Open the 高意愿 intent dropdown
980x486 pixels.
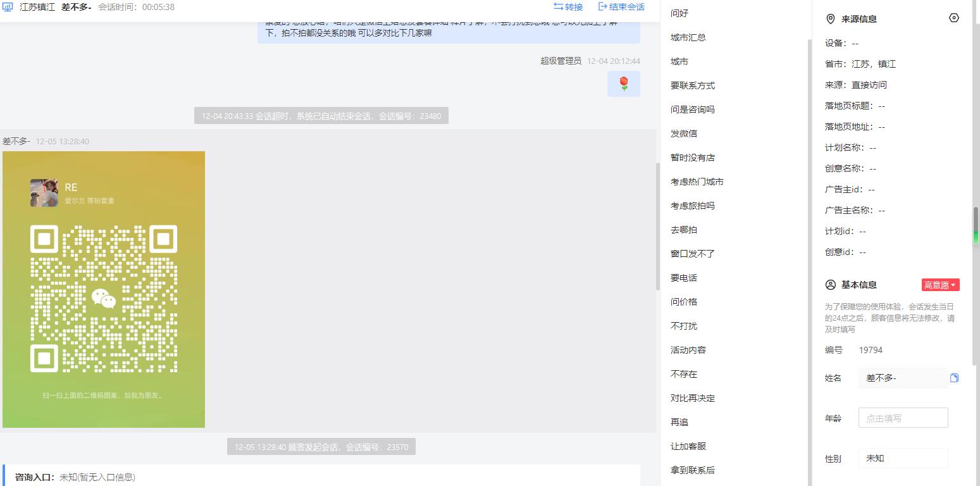click(941, 285)
